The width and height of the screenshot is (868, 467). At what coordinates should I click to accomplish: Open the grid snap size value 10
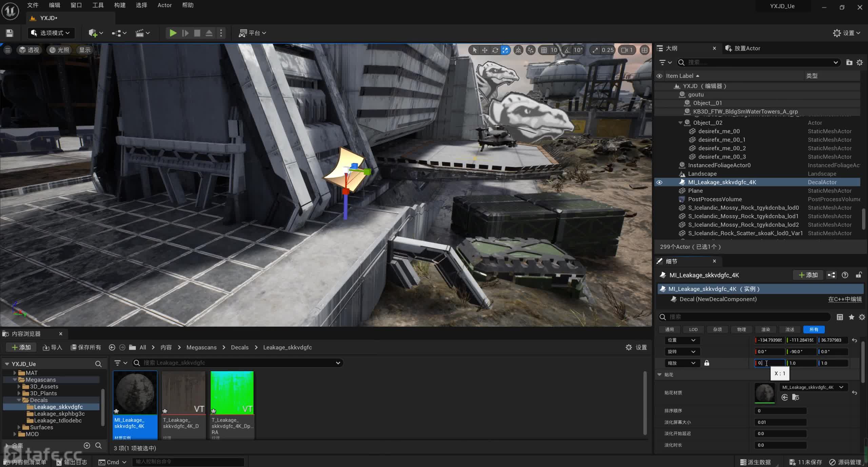(554, 50)
